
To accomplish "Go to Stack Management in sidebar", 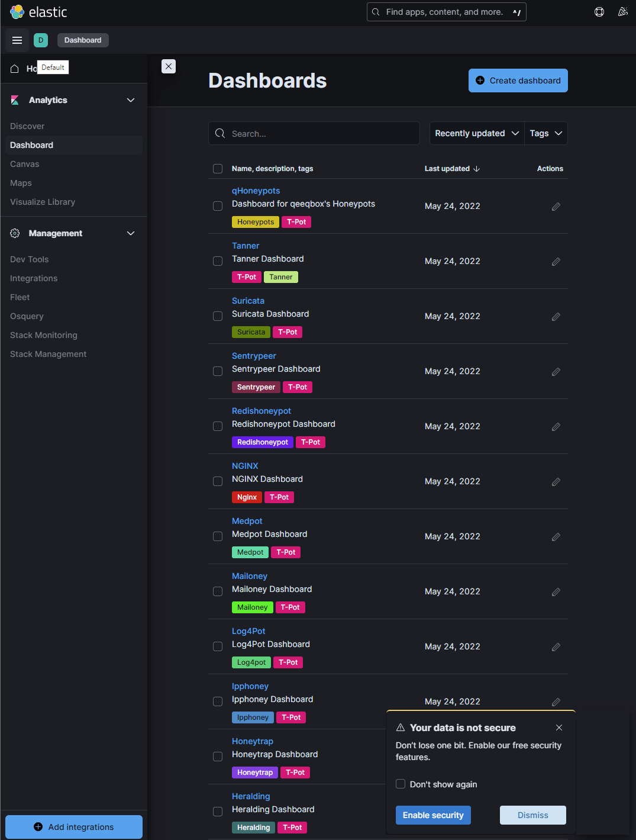I will (x=49, y=354).
